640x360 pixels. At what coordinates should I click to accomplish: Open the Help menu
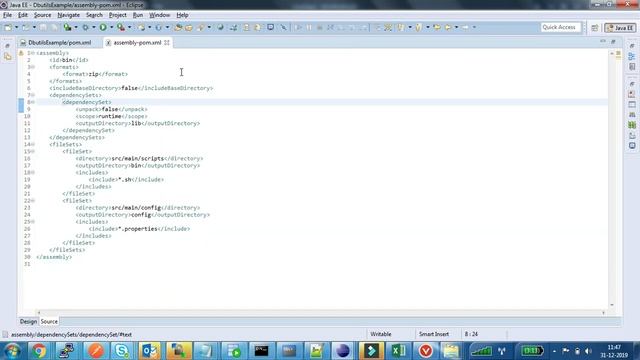coord(182,15)
